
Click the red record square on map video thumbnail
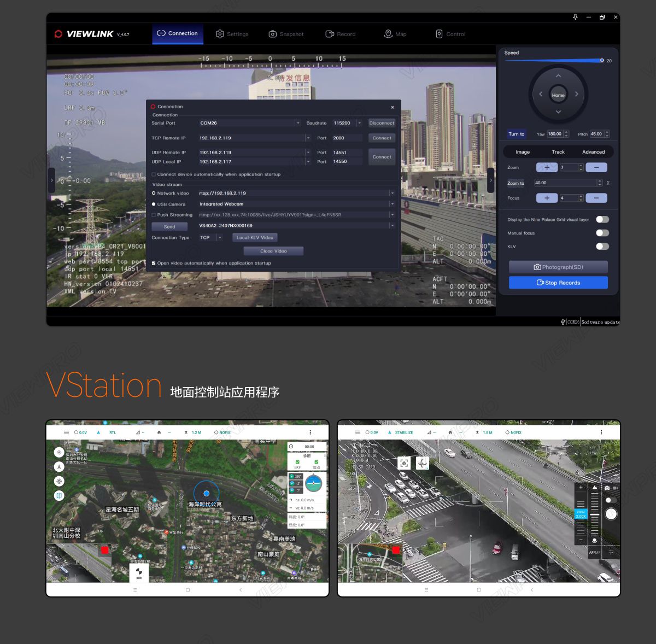click(105, 550)
